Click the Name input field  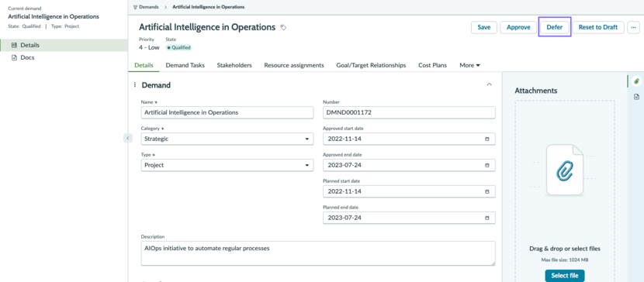point(227,112)
